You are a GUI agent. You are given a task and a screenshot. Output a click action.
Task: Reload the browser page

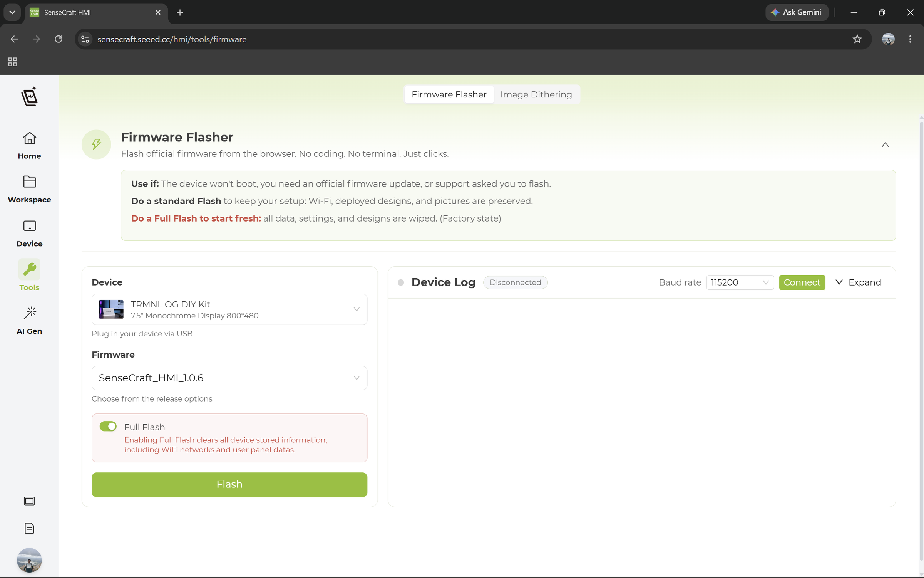pyautogui.click(x=59, y=39)
